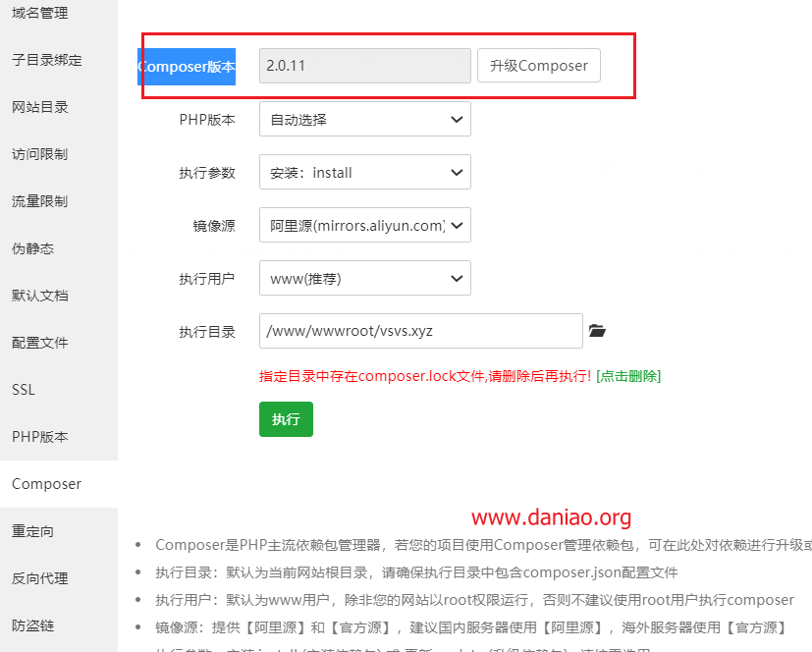
Task: Open the 镜像源 mirror source dropdown
Action: pyautogui.click(x=364, y=226)
